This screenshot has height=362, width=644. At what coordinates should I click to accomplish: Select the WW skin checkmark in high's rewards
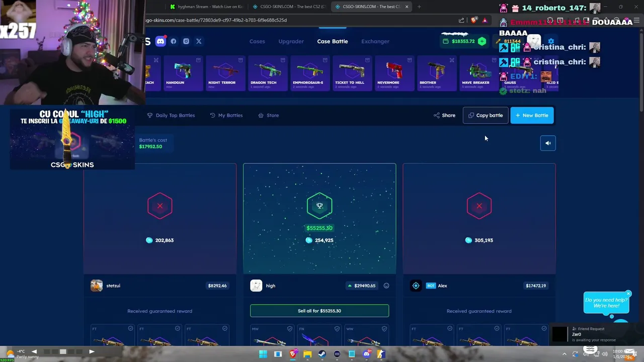[x=384, y=329]
